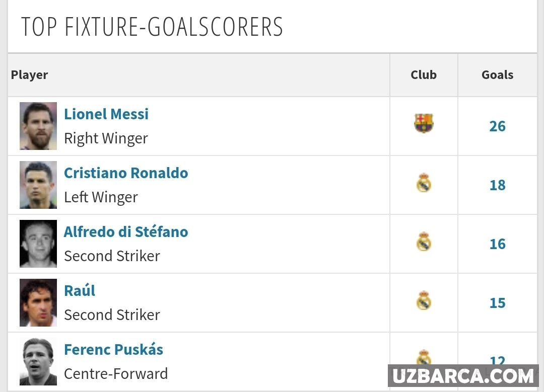544x392 pixels.
Task: Click the Goals column header
Action: click(497, 75)
